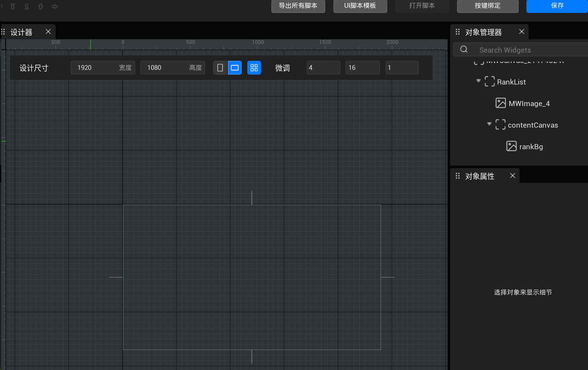Image resolution: width=588 pixels, height=370 pixels.
Task: Select contentCanvas in the object tree
Action: coord(533,125)
